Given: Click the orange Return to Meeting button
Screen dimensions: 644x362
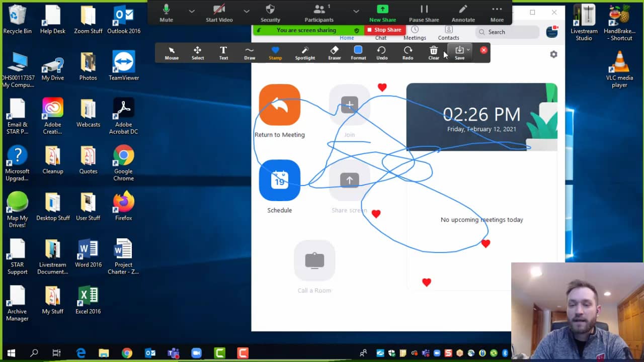Looking at the screenshot, I should [280, 105].
